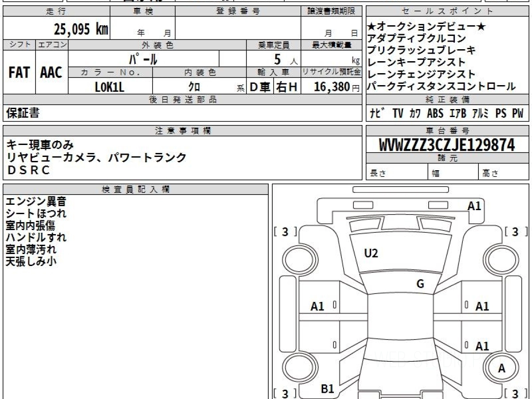Viewport: 532px width, 399px height.
Task: Click the 注意事項欄 header
Action: [x=182, y=131]
